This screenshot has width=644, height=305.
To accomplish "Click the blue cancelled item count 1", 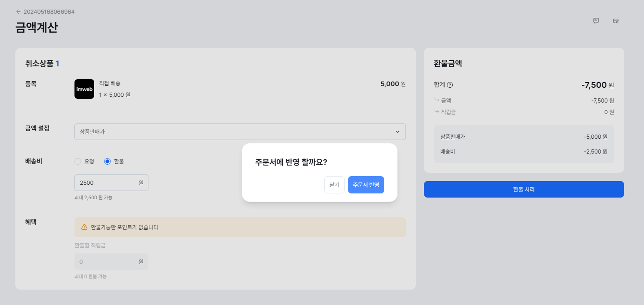I will point(57,64).
